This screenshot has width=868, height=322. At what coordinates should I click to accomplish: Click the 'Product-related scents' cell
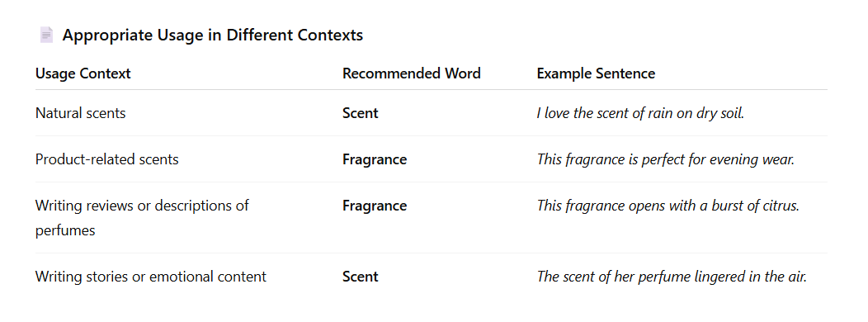tap(106, 159)
